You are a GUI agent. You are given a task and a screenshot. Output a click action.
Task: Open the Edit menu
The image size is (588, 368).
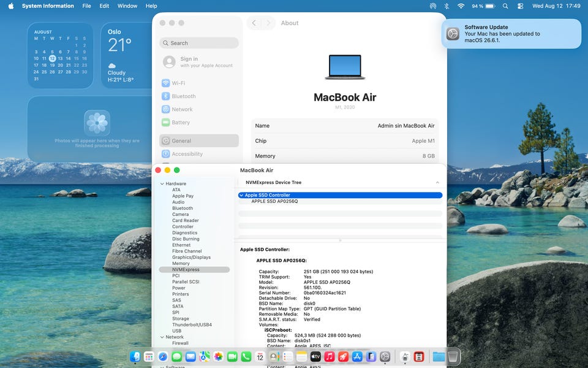point(104,6)
